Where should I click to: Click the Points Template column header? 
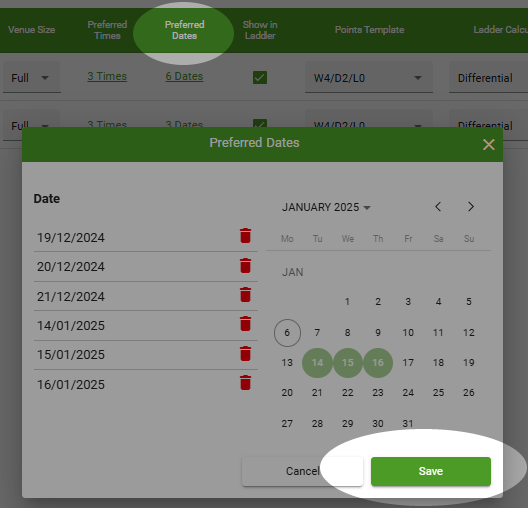369,30
